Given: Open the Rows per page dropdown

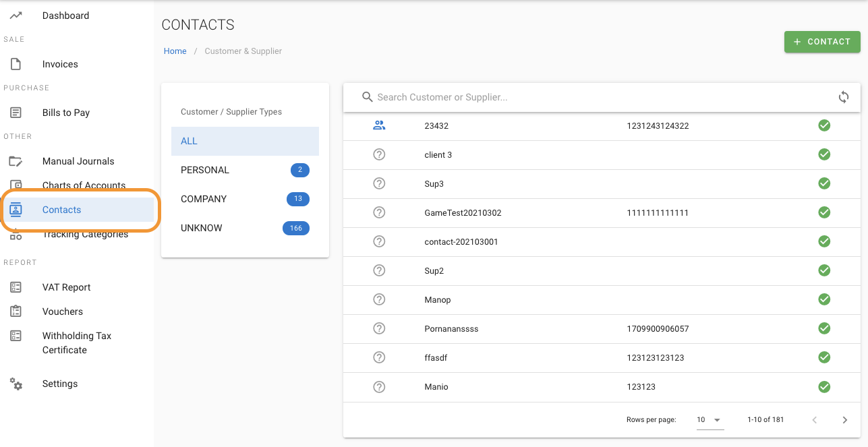Looking at the screenshot, I should (710, 420).
